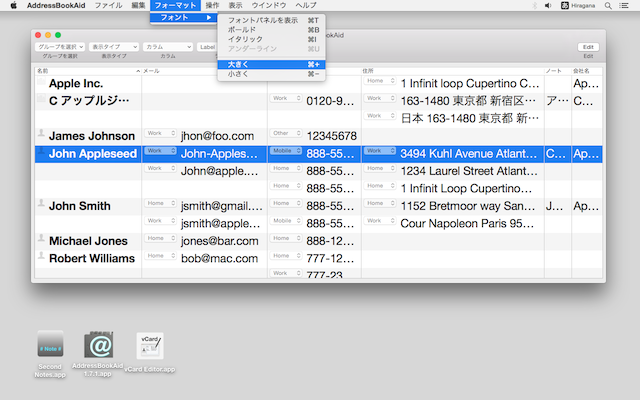Click the company icon beside Apple Inc.
Viewport: 640px width, 400px height.
(x=41, y=82)
